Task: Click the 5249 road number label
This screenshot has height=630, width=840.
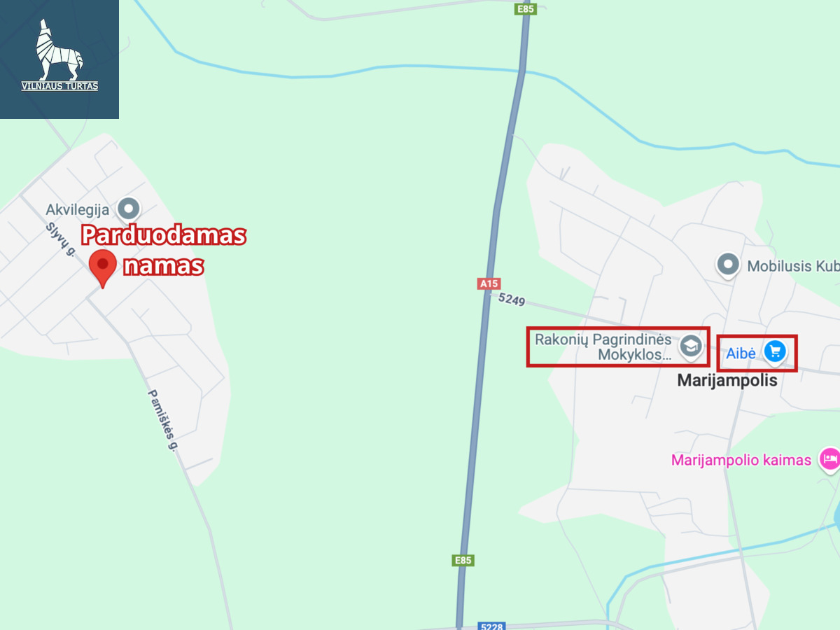Action: pyautogui.click(x=512, y=299)
